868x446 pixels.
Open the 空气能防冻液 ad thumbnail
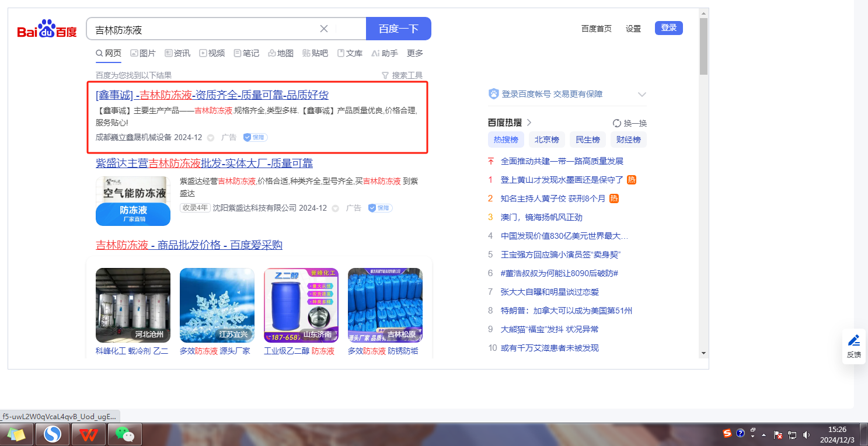click(133, 201)
